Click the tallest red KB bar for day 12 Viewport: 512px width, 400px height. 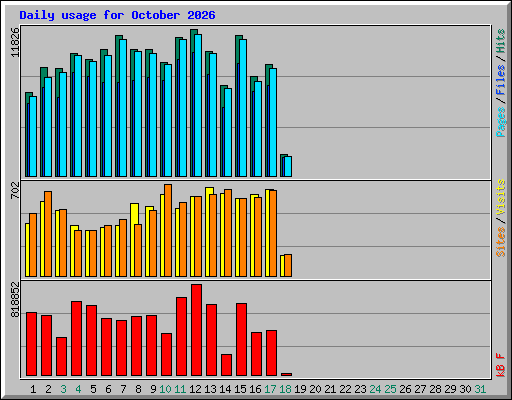[x=197, y=330]
